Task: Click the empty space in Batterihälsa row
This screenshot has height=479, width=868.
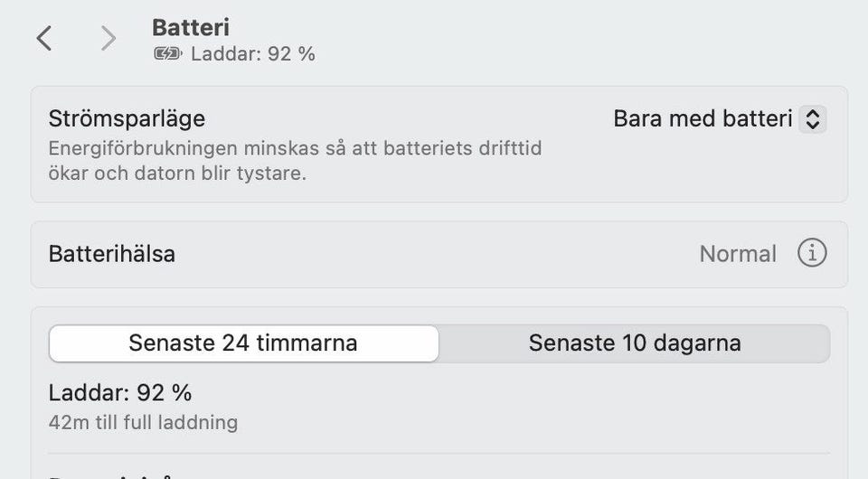Action: tap(434, 254)
